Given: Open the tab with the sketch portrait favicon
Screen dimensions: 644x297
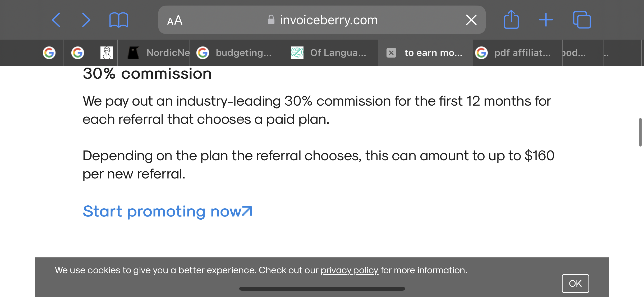Looking at the screenshot, I should coord(107,53).
